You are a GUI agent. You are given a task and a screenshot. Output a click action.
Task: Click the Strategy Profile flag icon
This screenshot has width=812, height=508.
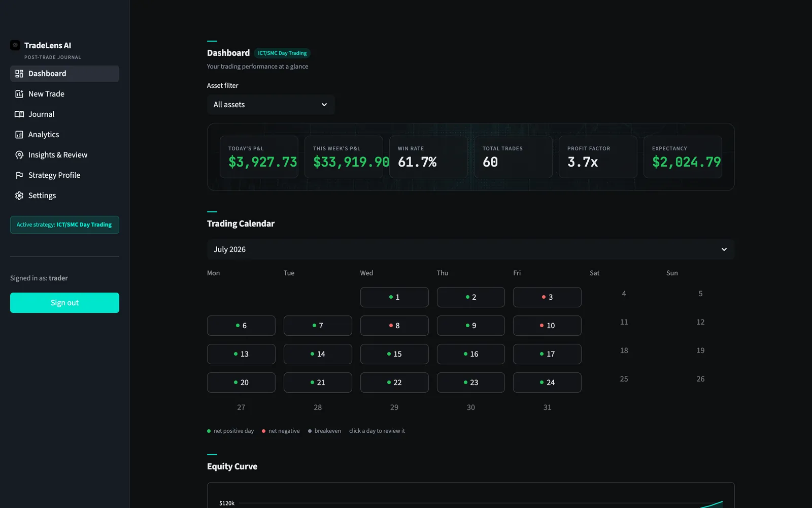(19, 175)
